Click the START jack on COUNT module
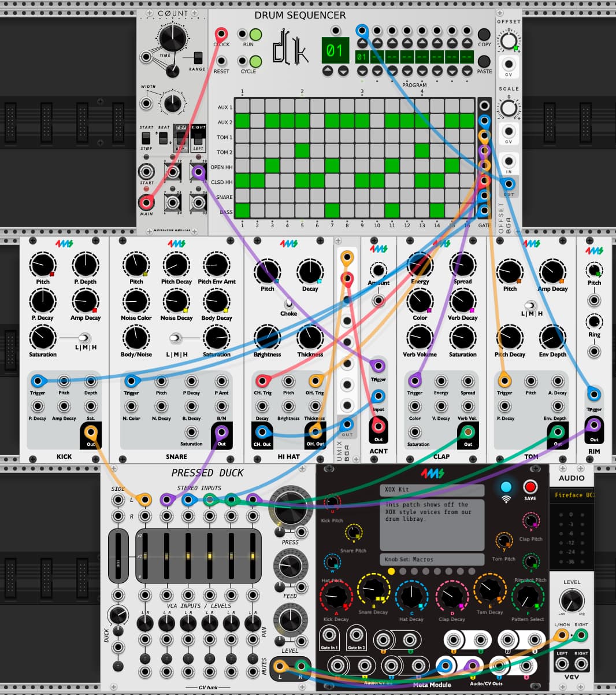Screen dimensions: 616x695 click(x=146, y=172)
